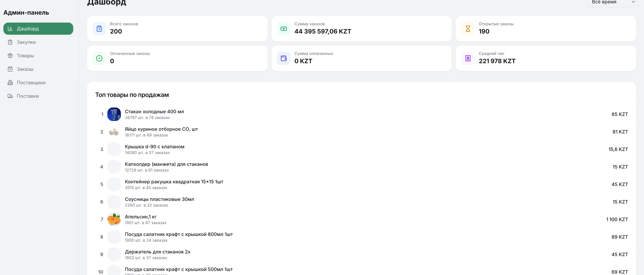Go to Поставки in sidebar
This screenshot has width=644, height=275.
click(38, 96)
